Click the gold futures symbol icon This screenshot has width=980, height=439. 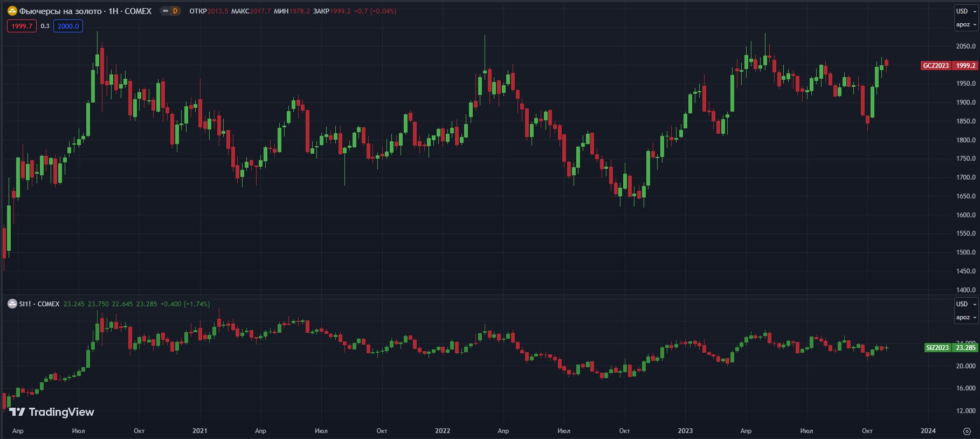[x=12, y=11]
